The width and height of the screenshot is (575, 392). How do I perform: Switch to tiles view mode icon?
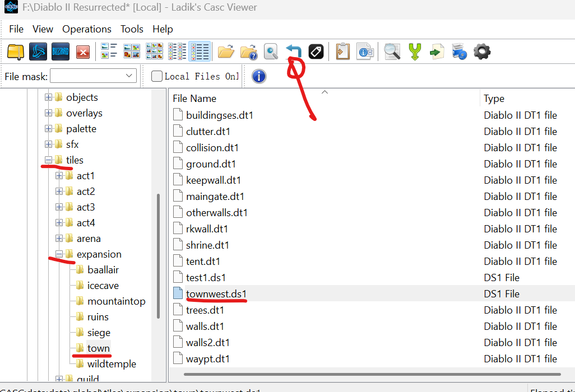[x=109, y=52]
